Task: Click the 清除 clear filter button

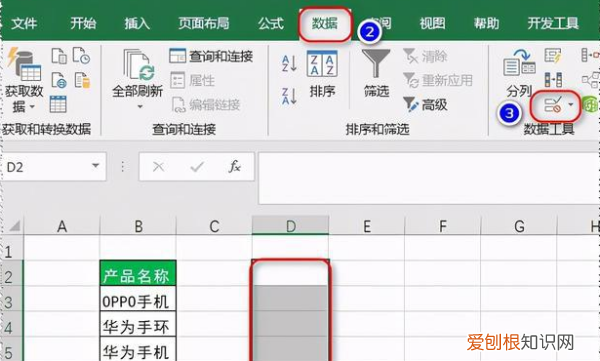Action: tap(426, 56)
